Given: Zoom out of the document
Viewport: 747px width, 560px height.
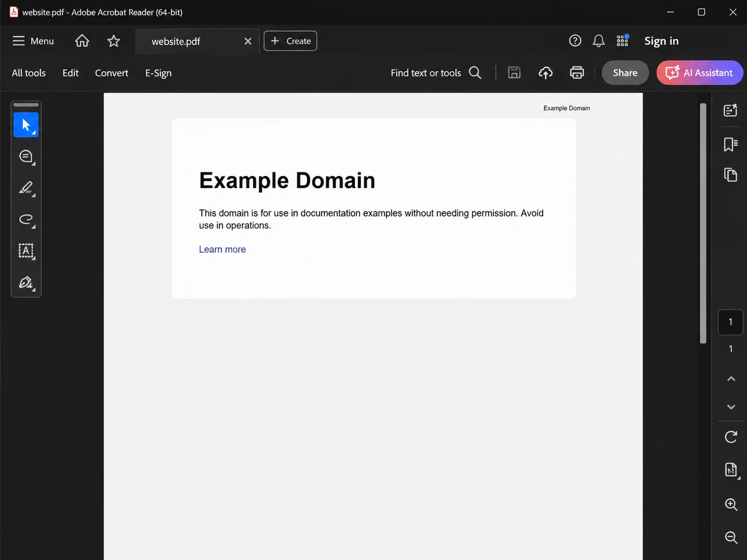Looking at the screenshot, I should click(x=731, y=537).
